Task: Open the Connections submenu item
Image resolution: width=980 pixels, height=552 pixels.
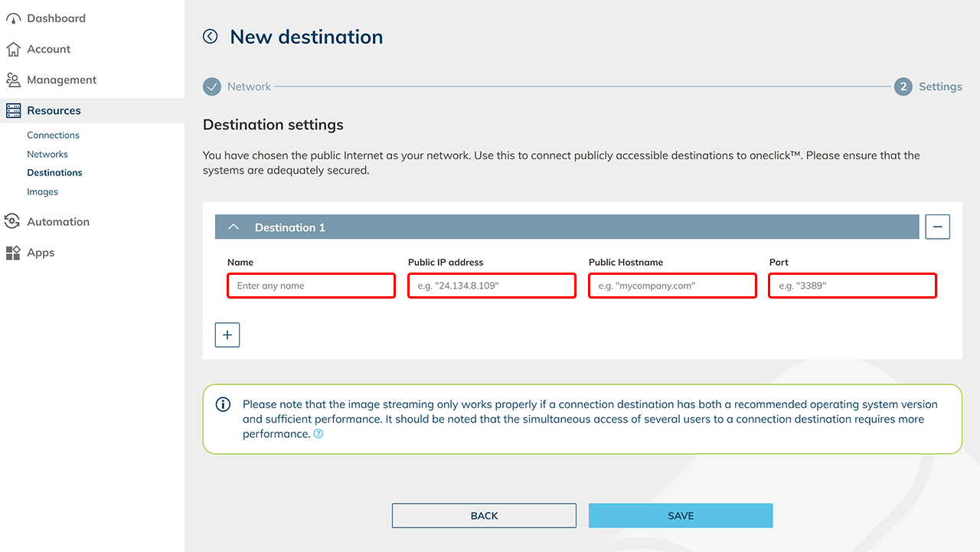Action: (x=53, y=135)
